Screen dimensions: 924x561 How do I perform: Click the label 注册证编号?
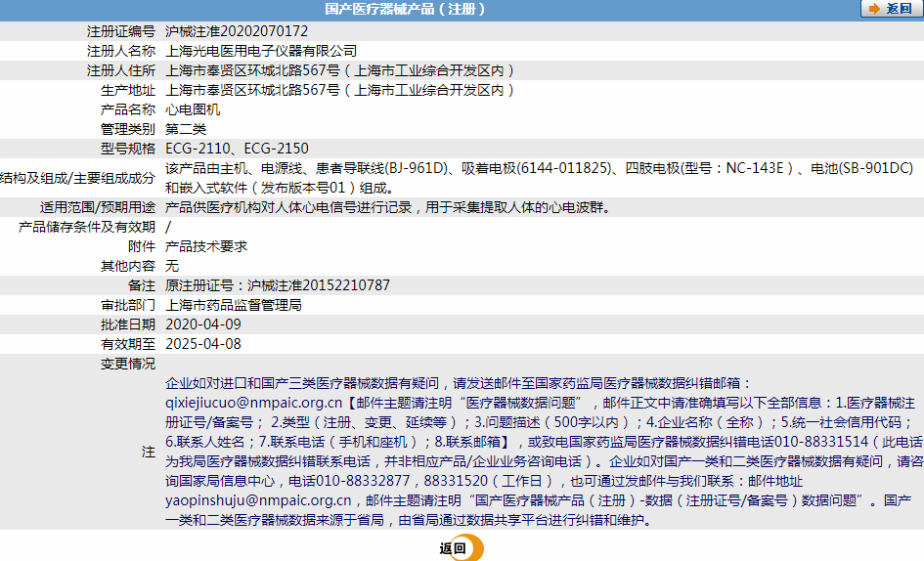pyautogui.click(x=121, y=31)
